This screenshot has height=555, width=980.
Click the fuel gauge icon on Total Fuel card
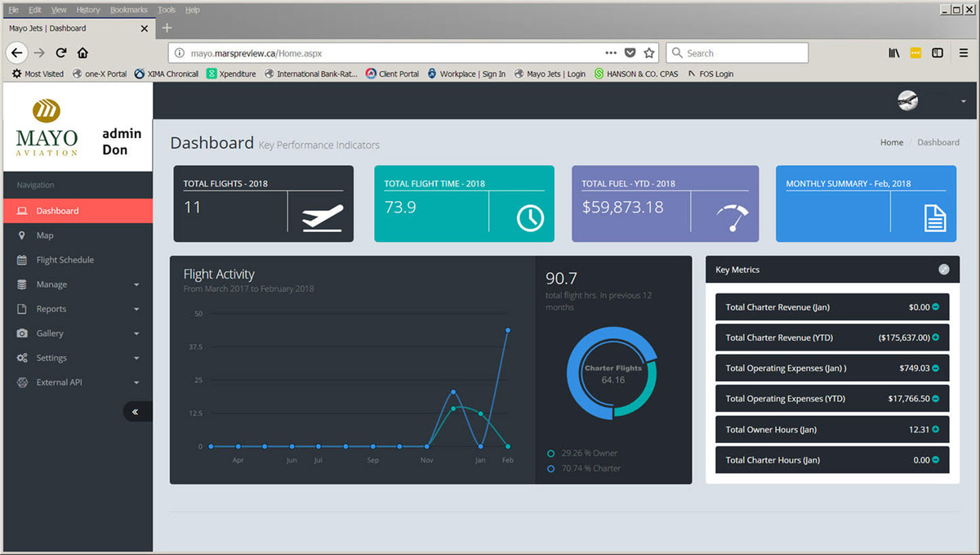pyautogui.click(x=733, y=216)
